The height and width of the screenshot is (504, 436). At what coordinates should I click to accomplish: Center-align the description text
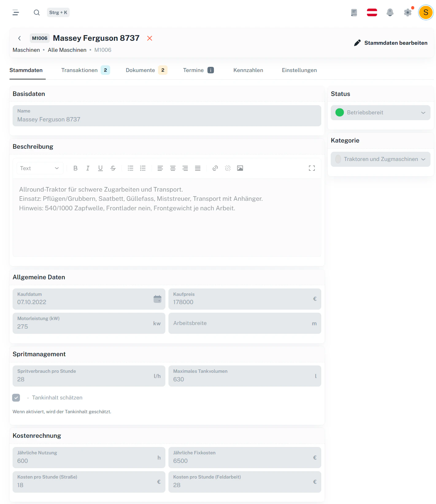(x=173, y=168)
